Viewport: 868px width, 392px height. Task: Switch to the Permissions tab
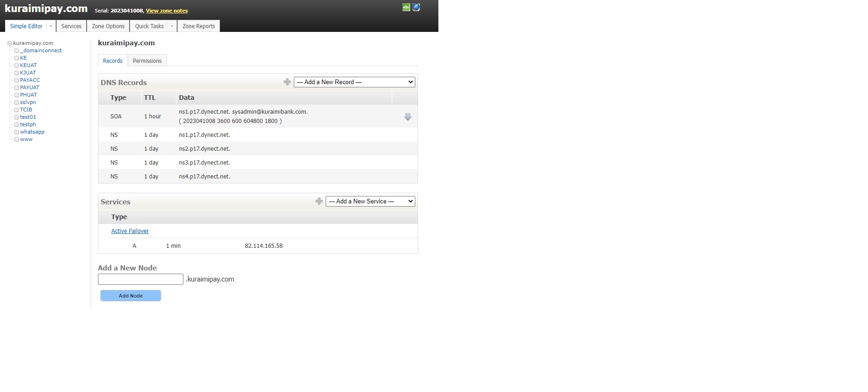(147, 61)
